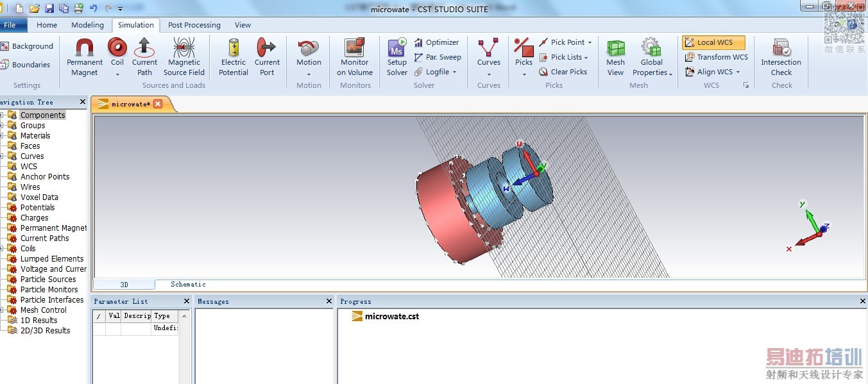Close the Parameter List panel

[x=187, y=301]
